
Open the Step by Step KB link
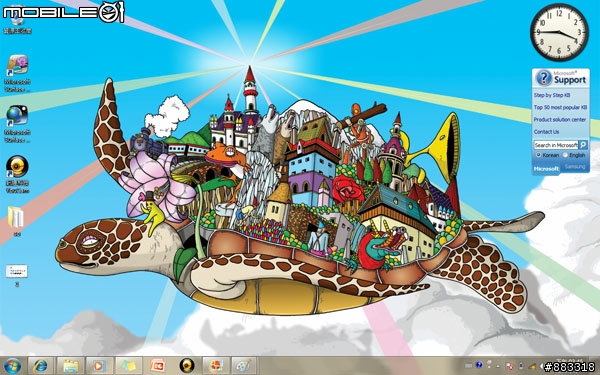[552, 95]
